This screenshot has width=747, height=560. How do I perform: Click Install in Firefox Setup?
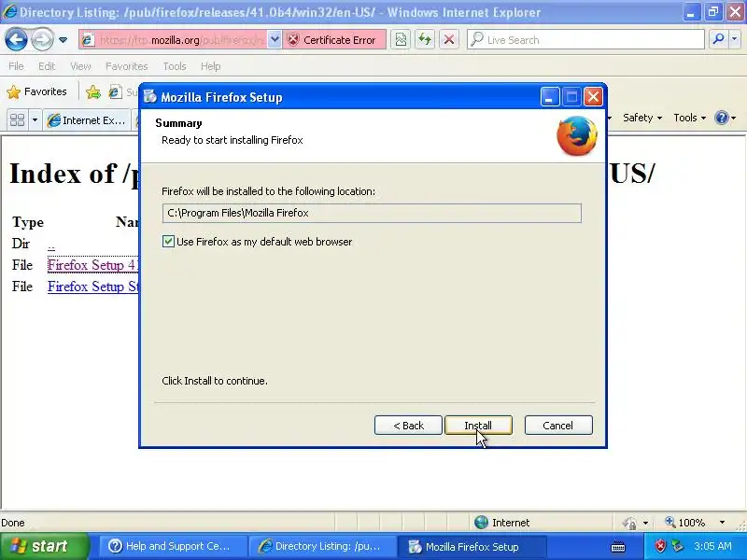point(478,426)
